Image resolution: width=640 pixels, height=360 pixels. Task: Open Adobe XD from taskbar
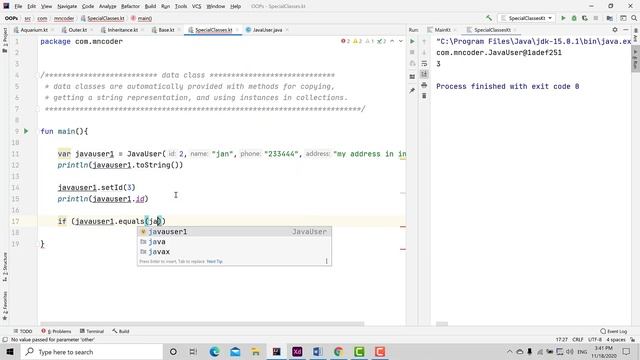point(297,352)
